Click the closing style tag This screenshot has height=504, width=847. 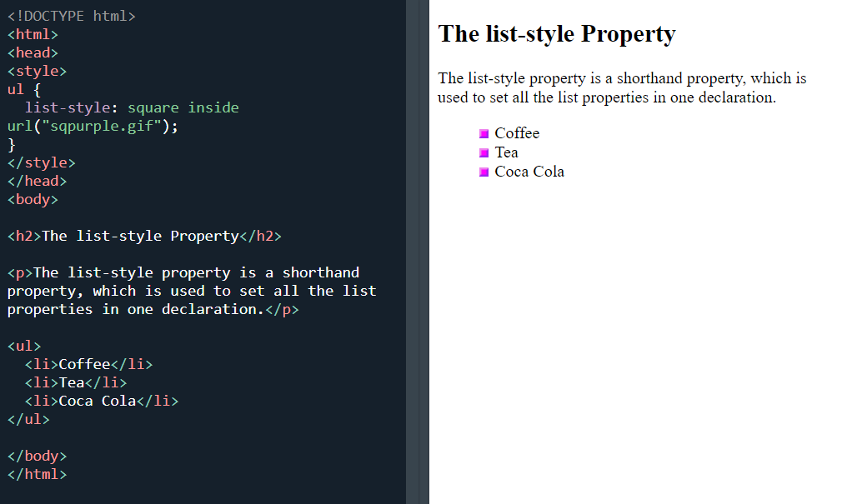[x=41, y=162]
